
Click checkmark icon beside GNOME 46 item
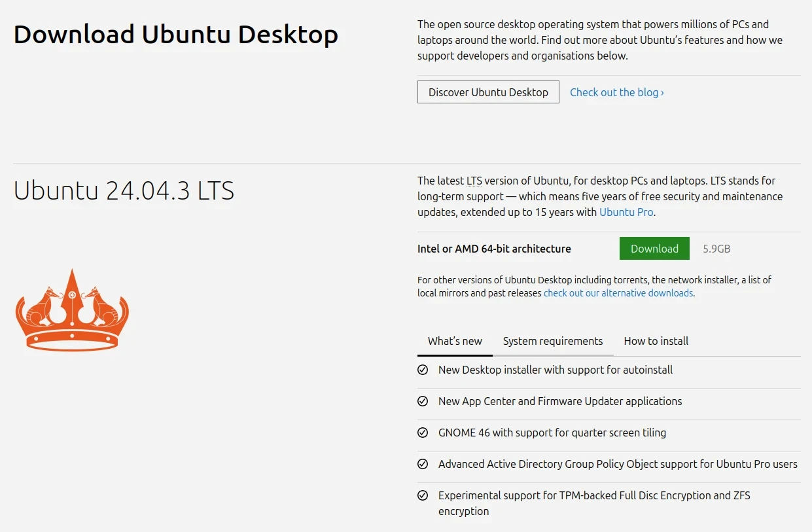[423, 433]
